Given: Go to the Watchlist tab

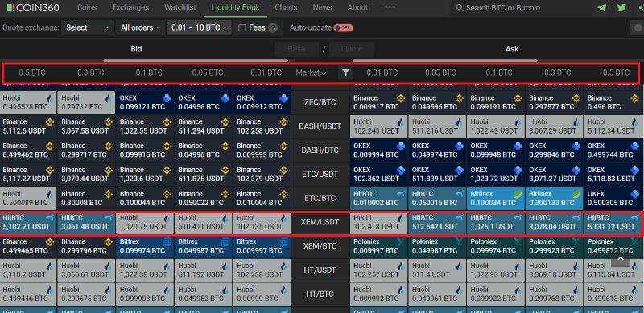Looking at the screenshot, I should pos(180,8).
